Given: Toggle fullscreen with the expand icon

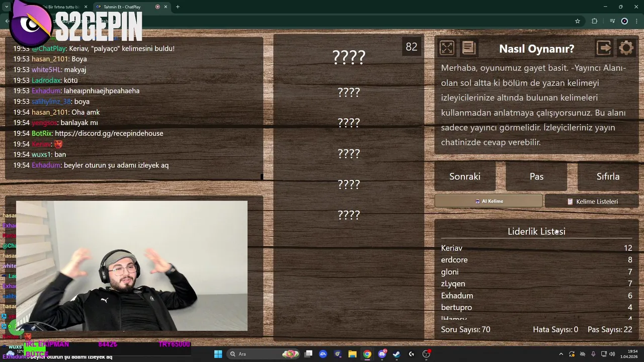Looking at the screenshot, I should (447, 48).
